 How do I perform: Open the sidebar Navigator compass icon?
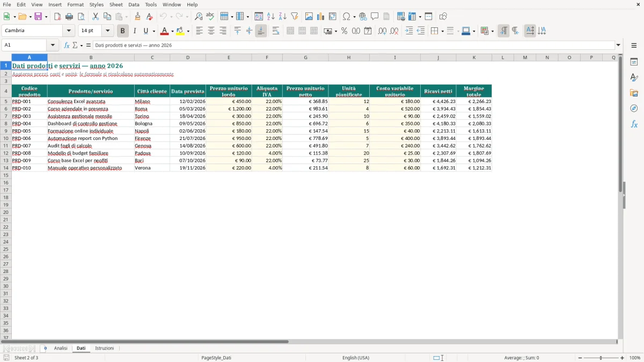[x=634, y=108]
